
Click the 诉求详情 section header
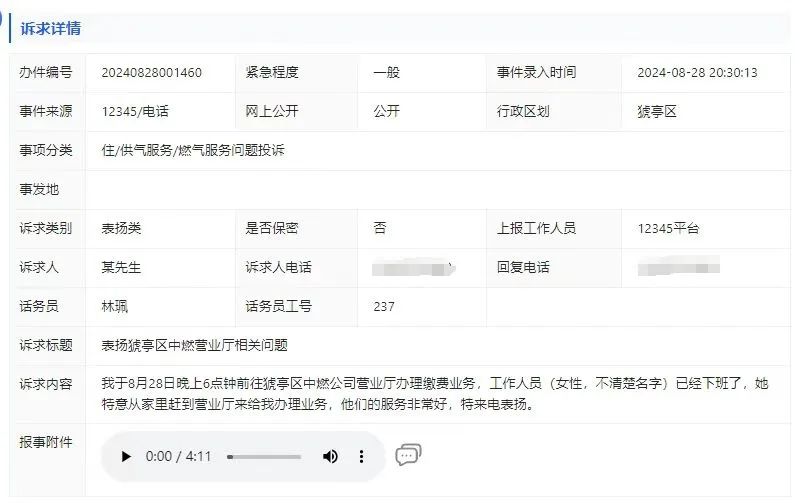pos(51,28)
